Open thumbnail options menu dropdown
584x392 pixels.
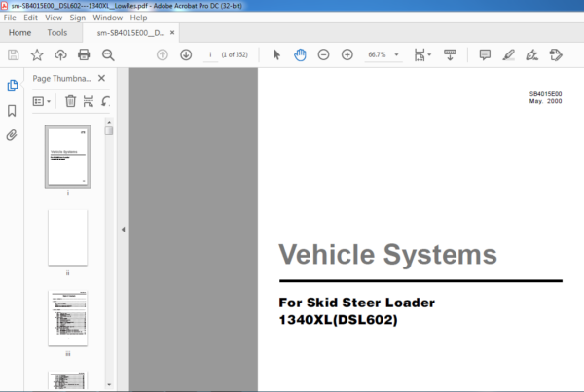[x=42, y=101]
